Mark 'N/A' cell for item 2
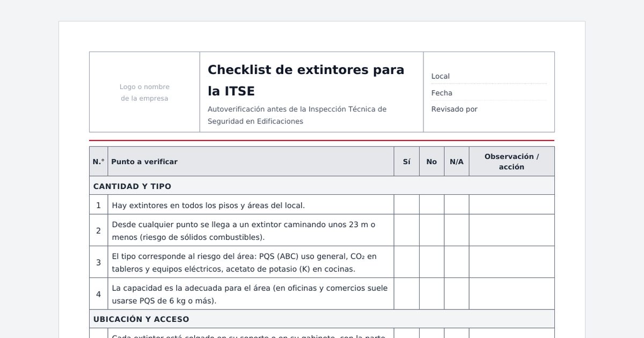 click(457, 231)
